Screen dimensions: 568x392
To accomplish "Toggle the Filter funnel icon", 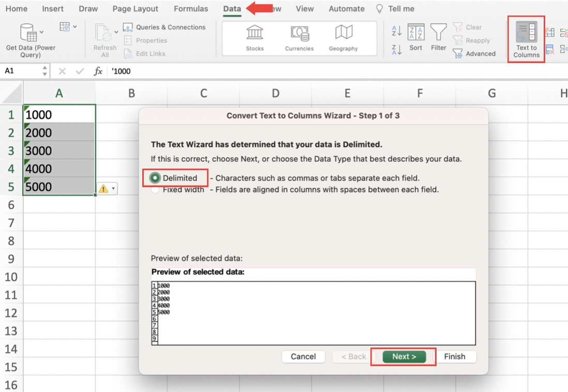I will 438,32.
